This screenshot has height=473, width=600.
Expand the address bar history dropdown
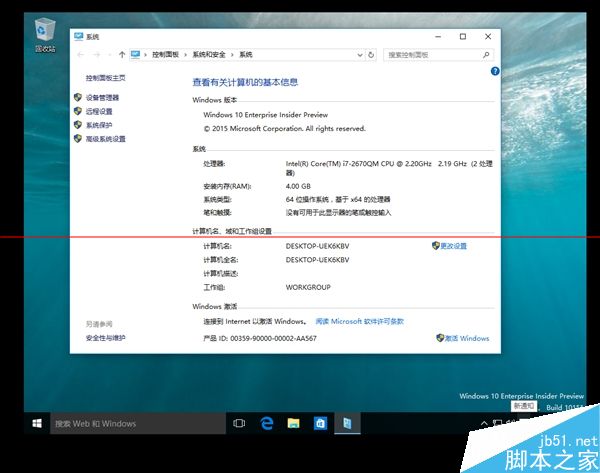[359, 54]
